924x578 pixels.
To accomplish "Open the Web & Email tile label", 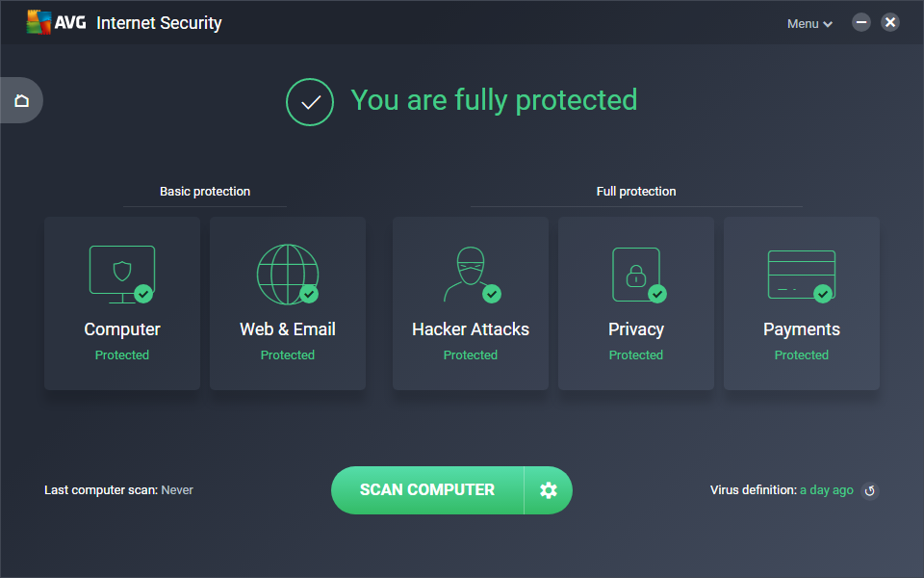I will pos(288,329).
